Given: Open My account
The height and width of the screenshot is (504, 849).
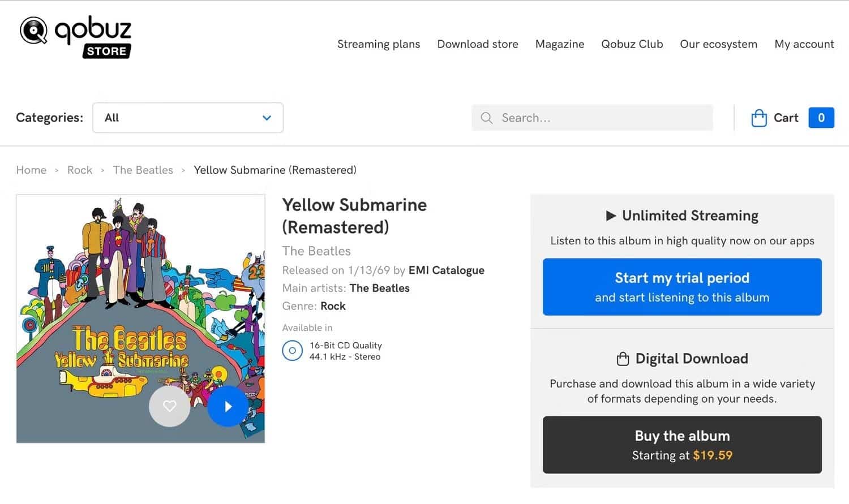Looking at the screenshot, I should [x=804, y=44].
